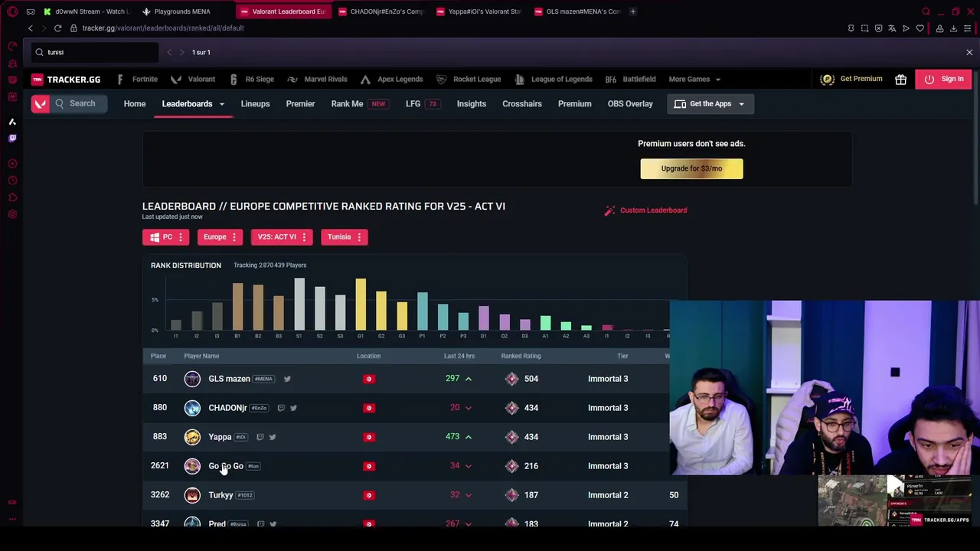The height and width of the screenshot is (551, 980).
Task: Open Twitch in the Opera sidebar
Action: [12, 139]
